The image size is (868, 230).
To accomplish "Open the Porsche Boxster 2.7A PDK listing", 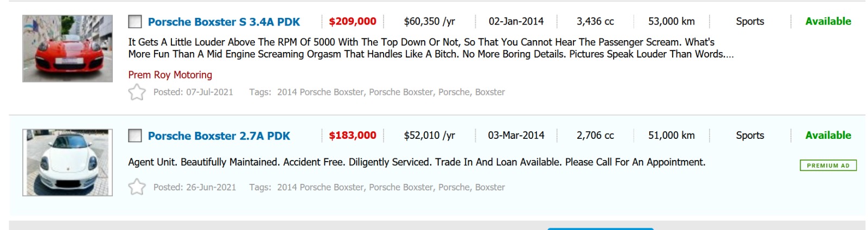I will coord(219,136).
